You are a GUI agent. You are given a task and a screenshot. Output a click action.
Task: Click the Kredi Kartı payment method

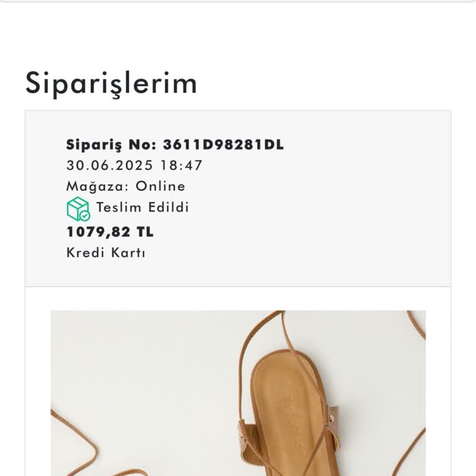105,253
